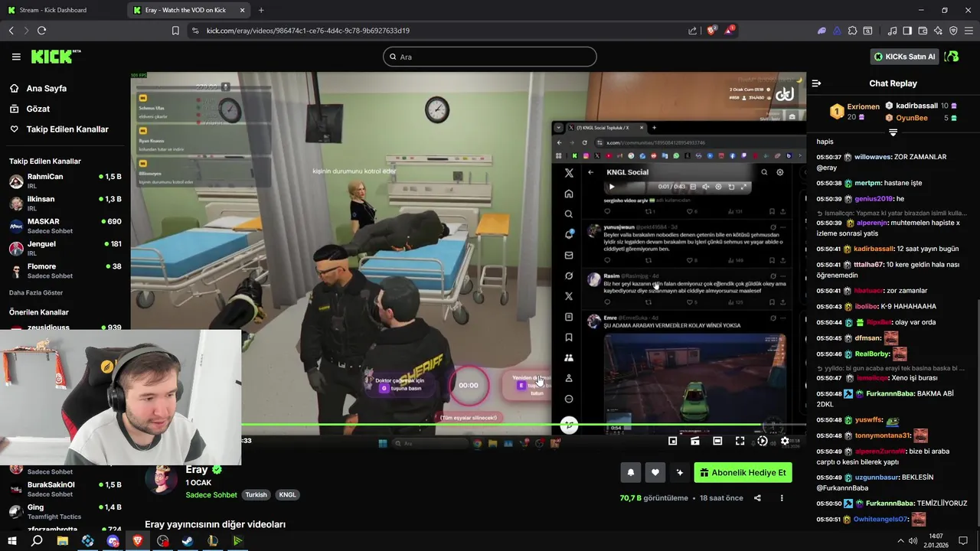Open ilkinsan followed channel
This screenshot has width=980, height=551.
65,204
